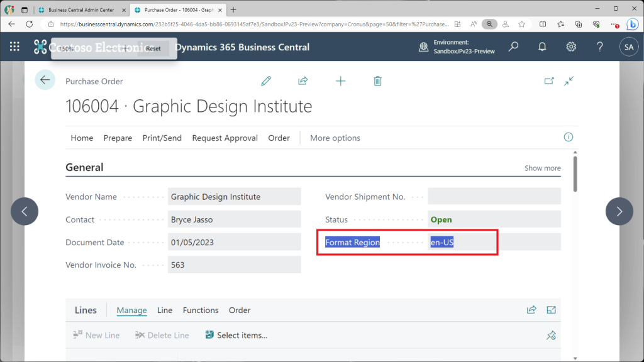Open the SA account avatar menu
Viewport: 644px width, 362px height.
pyautogui.click(x=629, y=47)
